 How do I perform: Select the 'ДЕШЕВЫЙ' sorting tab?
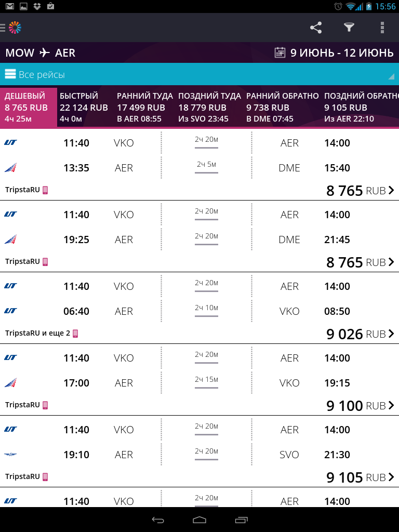coord(29,107)
